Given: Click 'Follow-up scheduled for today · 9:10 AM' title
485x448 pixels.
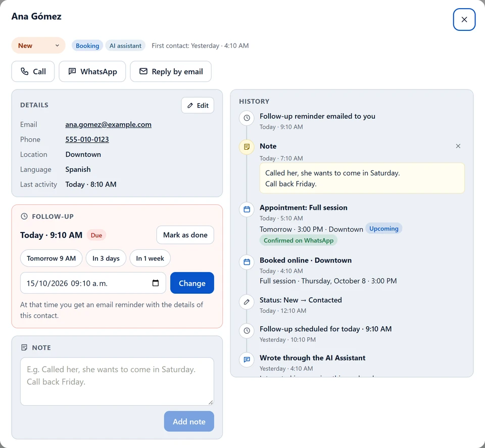Looking at the screenshot, I should click(x=326, y=329).
